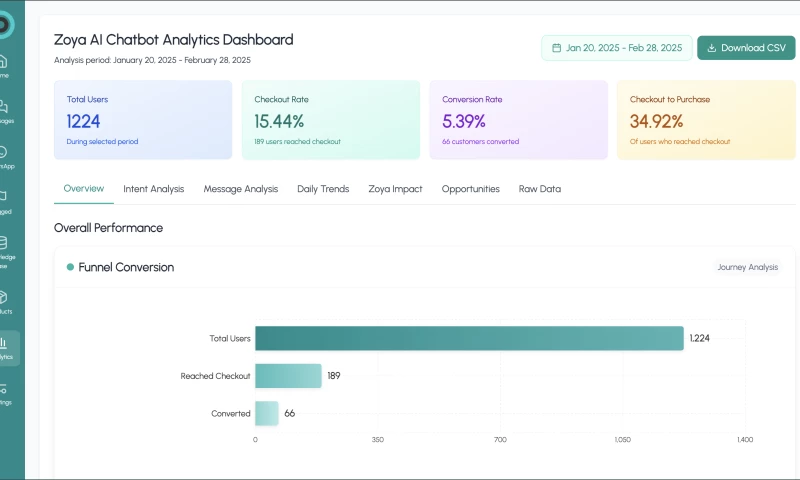
Task: Click the Conversion Rate stat card
Action: tap(518, 120)
